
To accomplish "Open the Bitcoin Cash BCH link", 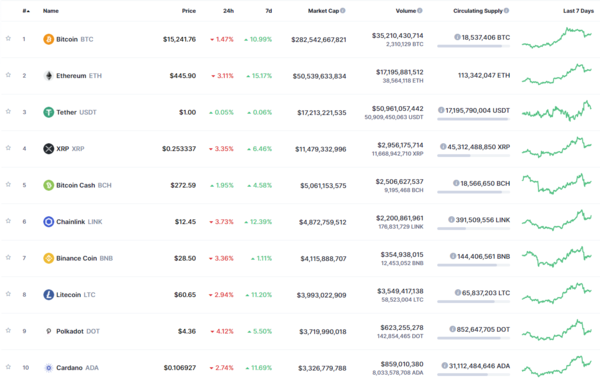I will (84, 185).
